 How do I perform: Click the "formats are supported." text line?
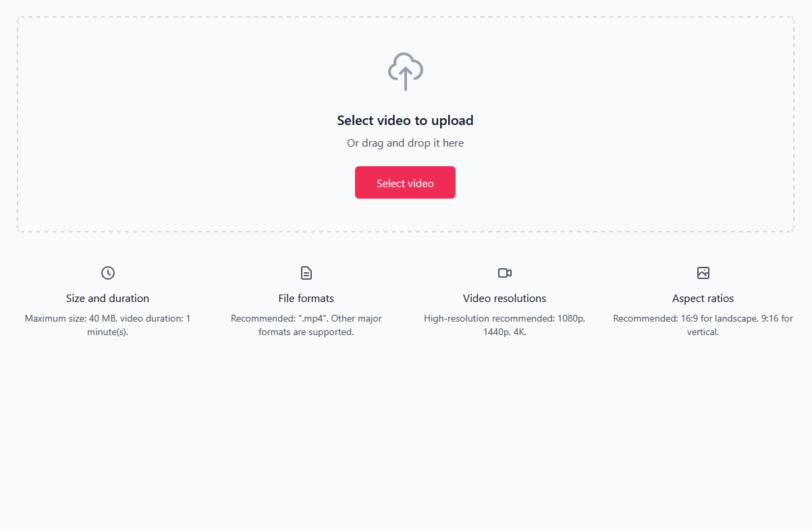pos(306,332)
